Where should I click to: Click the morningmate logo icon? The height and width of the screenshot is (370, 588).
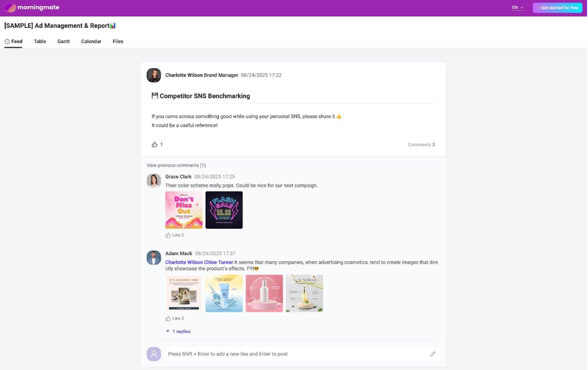[x=9, y=8]
